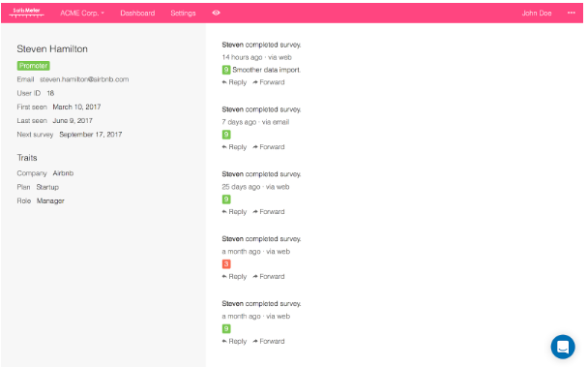Click the Traits section heading

(27, 158)
